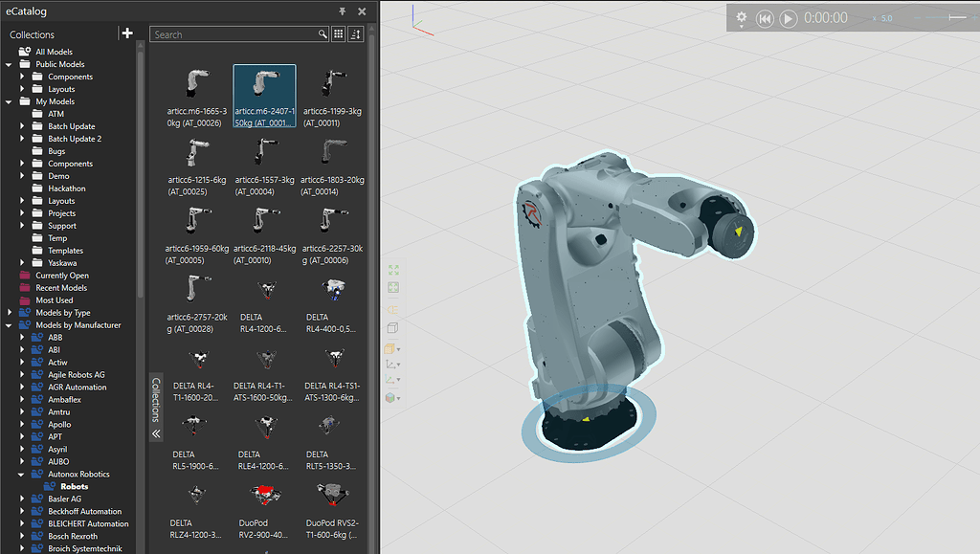Open the catalog sort options

point(356,34)
